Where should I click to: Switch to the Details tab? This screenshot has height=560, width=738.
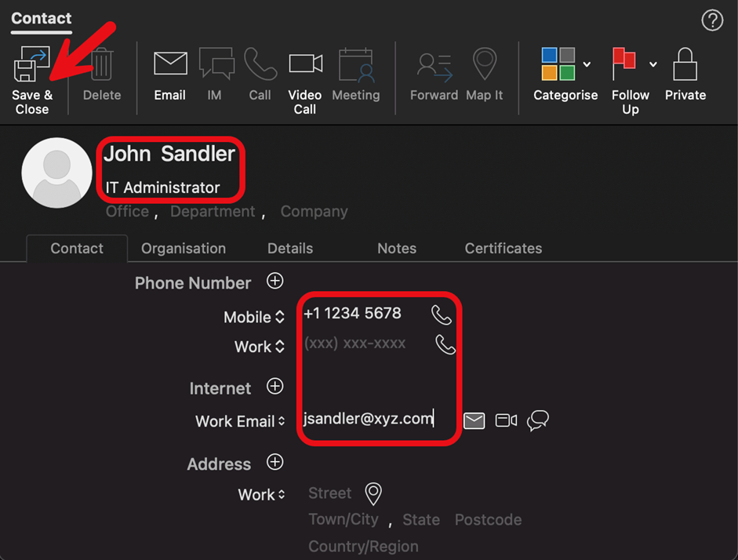tap(290, 248)
